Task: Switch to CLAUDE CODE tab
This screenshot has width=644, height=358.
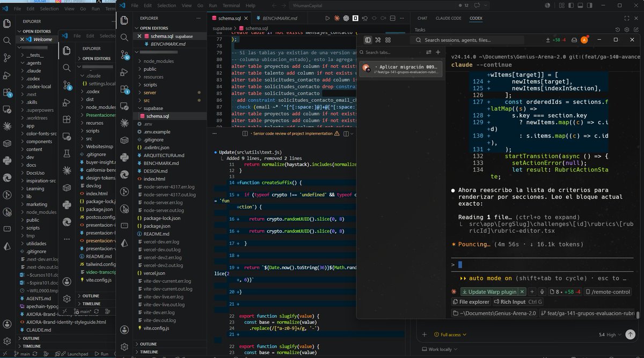Action: (x=448, y=18)
